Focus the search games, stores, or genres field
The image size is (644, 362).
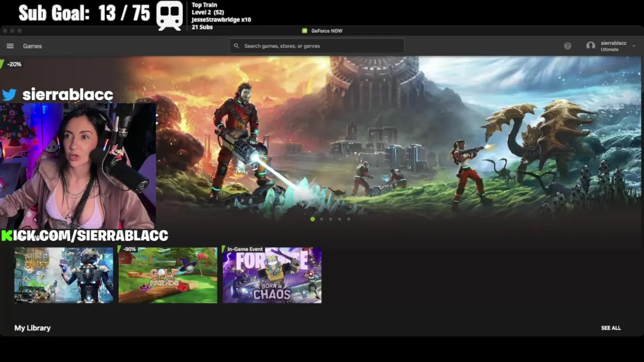click(317, 46)
